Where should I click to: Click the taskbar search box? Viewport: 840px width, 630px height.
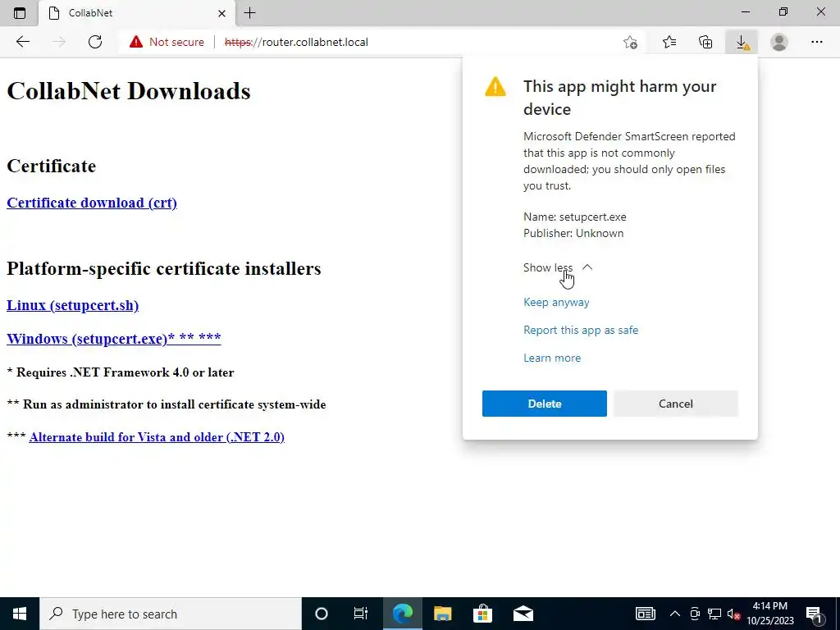pyautogui.click(x=171, y=614)
